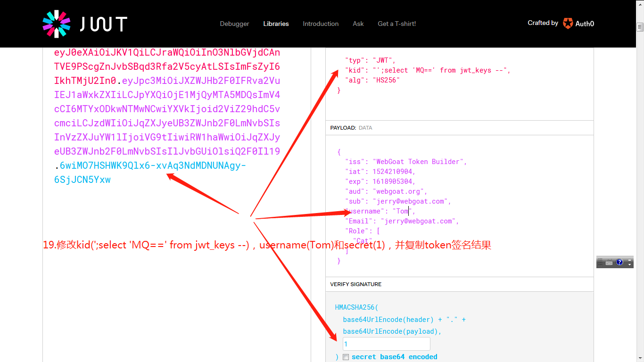The height and width of the screenshot is (362, 644).
Task: Toggle the secret base64 encoded checkbox
Action: [346, 357]
